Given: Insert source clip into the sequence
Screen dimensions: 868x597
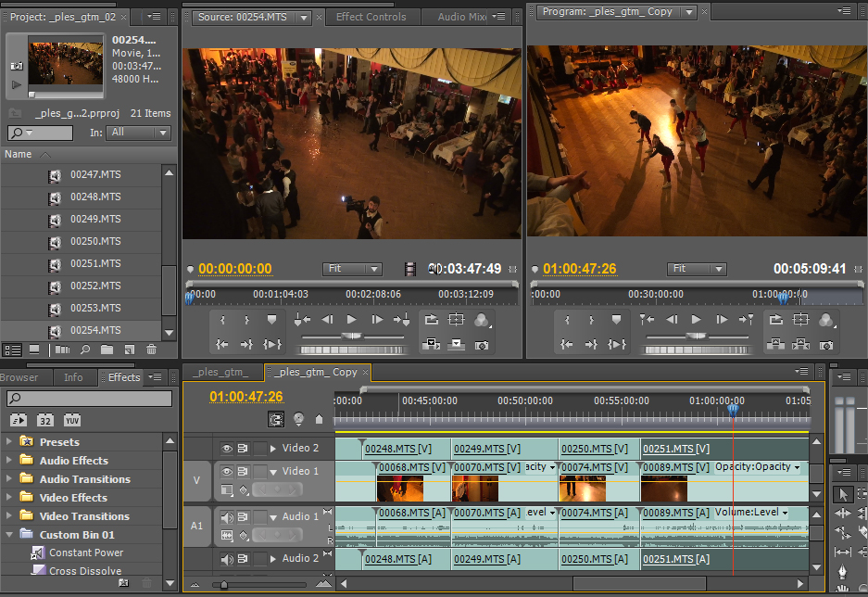Looking at the screenshot, I should coord(432,345).
